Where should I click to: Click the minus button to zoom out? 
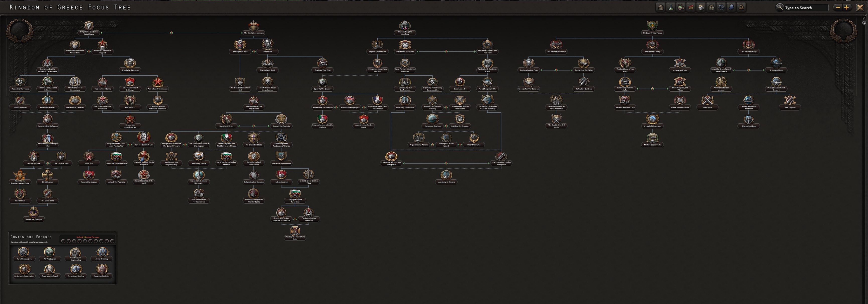[x=838, y=8]
